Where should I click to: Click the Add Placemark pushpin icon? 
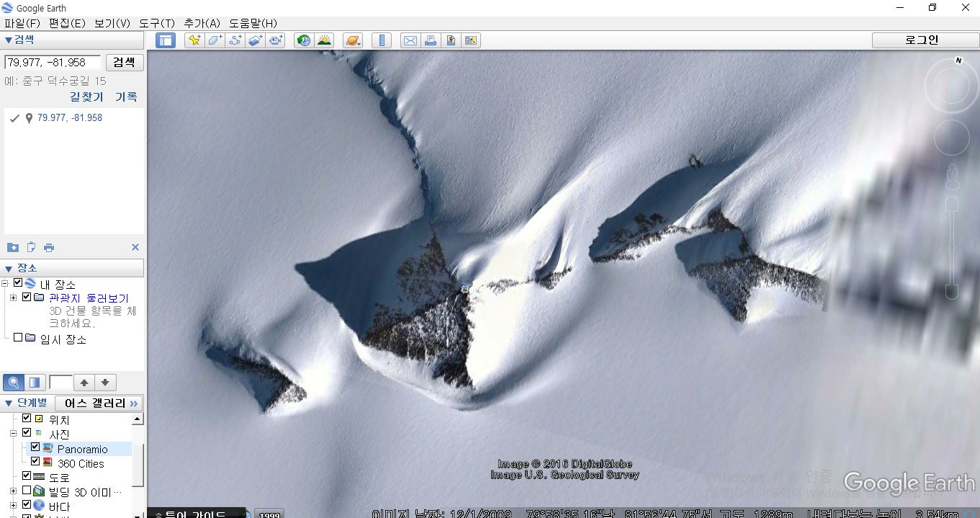coord(194,40)
